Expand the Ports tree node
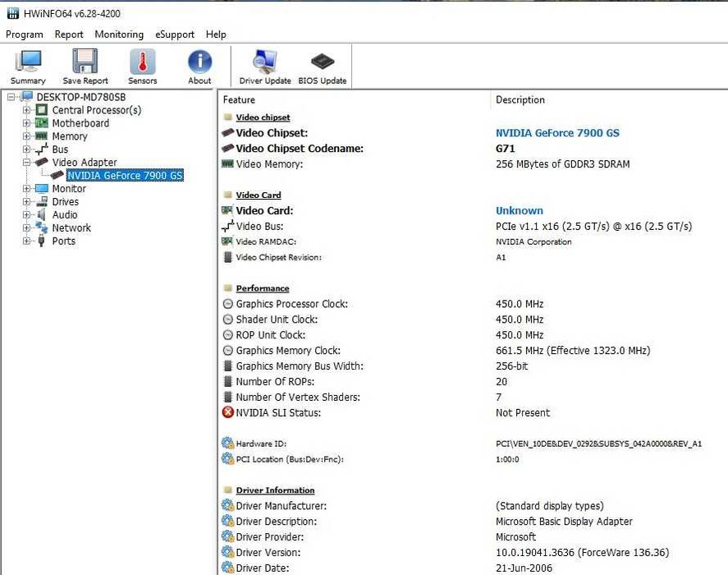The width and height of the screenshot is (728, 575). click(x=26, y=241)
